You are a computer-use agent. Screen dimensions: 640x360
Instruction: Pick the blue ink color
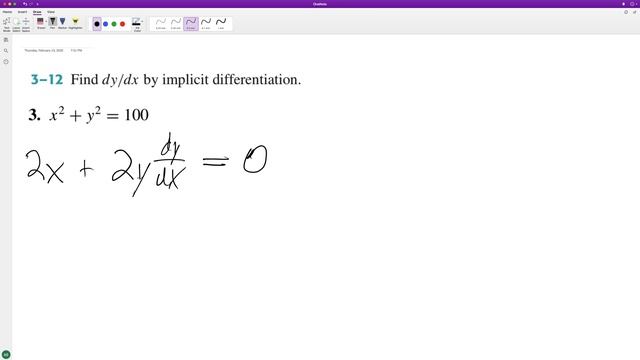[x=105, y=24]
